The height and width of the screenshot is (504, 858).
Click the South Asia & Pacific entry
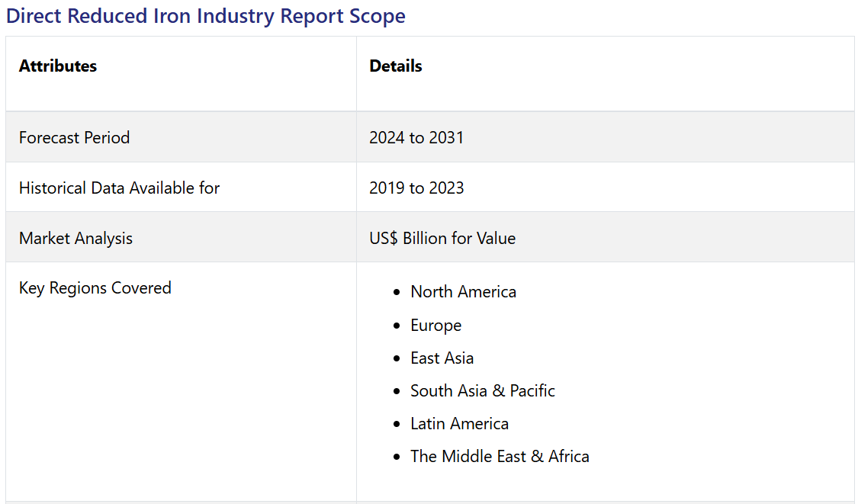coord(482,391)
